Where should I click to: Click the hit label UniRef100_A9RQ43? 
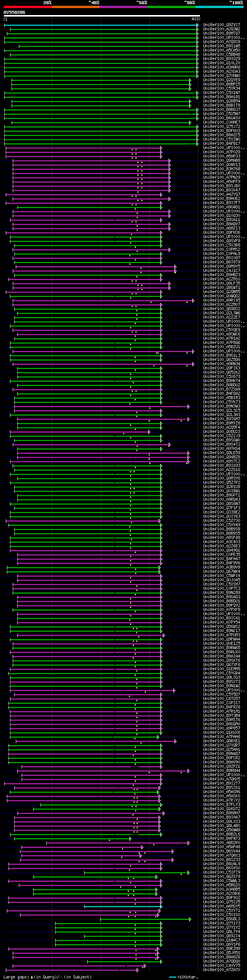point(222,500)
